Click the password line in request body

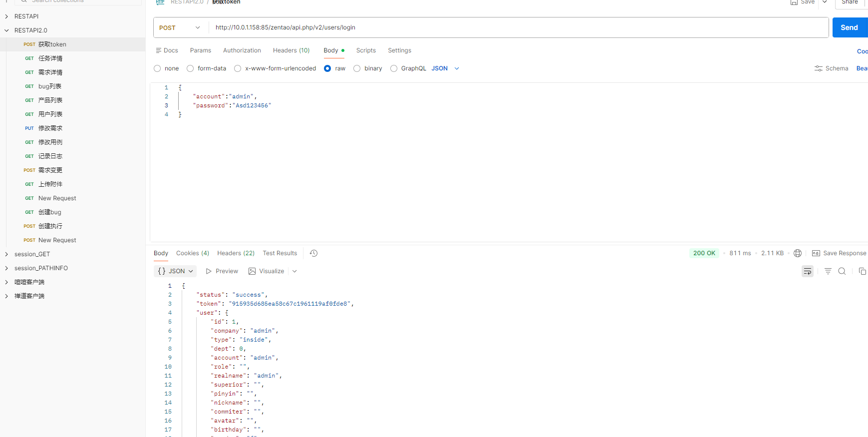tap(232, 105)
